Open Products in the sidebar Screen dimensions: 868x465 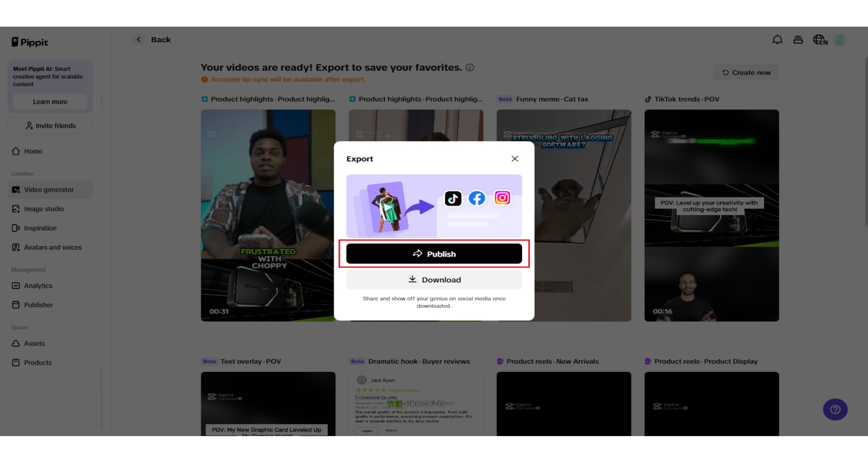click(x=50, y=362)
